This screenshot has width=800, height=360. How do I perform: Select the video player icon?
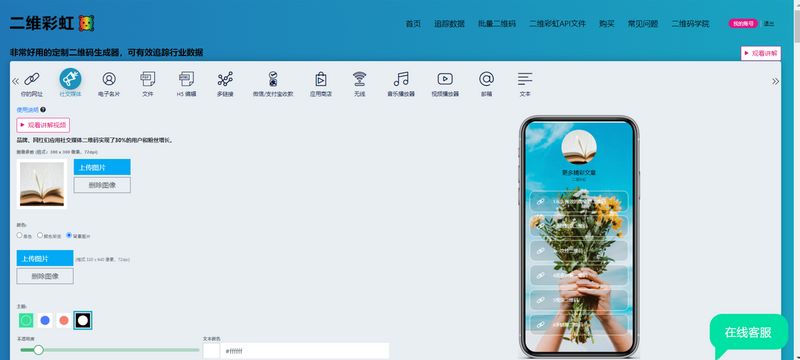pyautogui.click(x=445, y=79)
